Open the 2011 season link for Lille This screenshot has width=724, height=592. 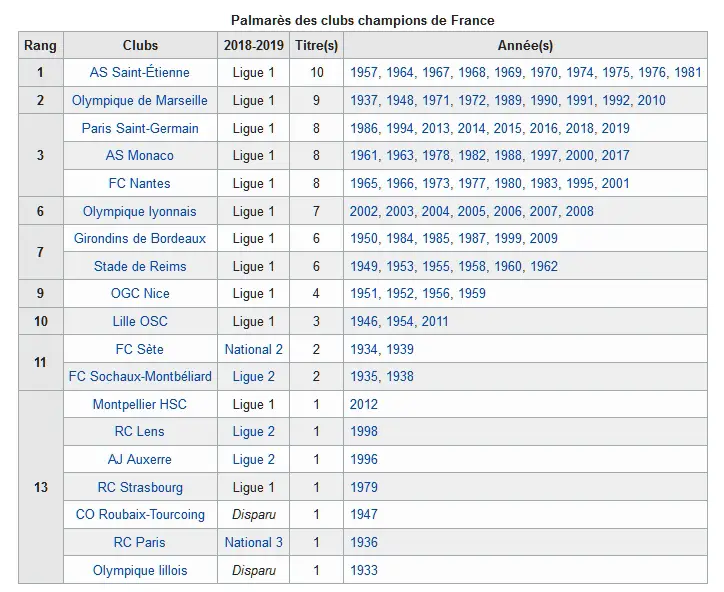coord(435,321)
